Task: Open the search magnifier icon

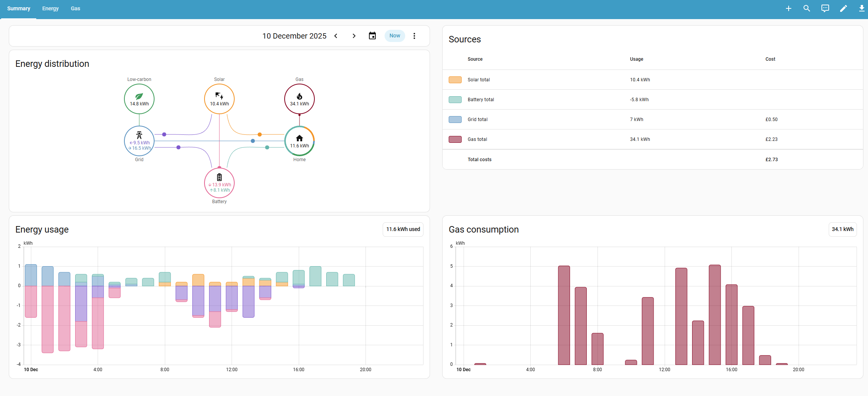Action: (x=807, y=8)
